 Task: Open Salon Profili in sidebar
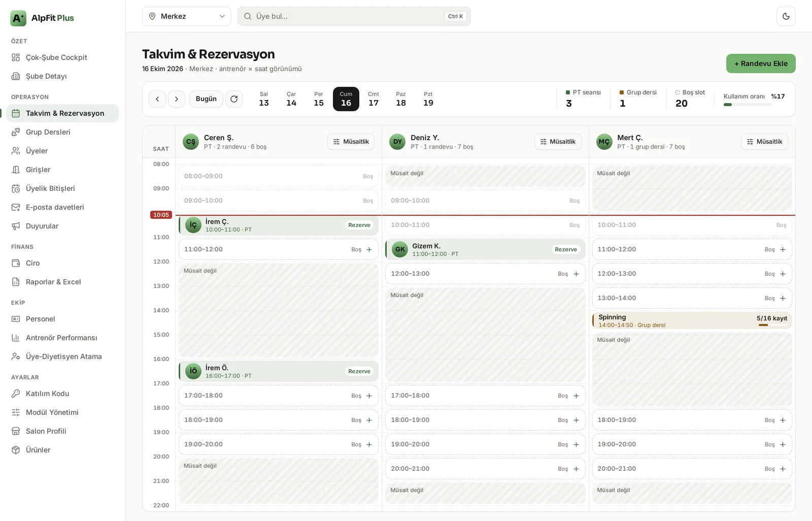point(62,431)
